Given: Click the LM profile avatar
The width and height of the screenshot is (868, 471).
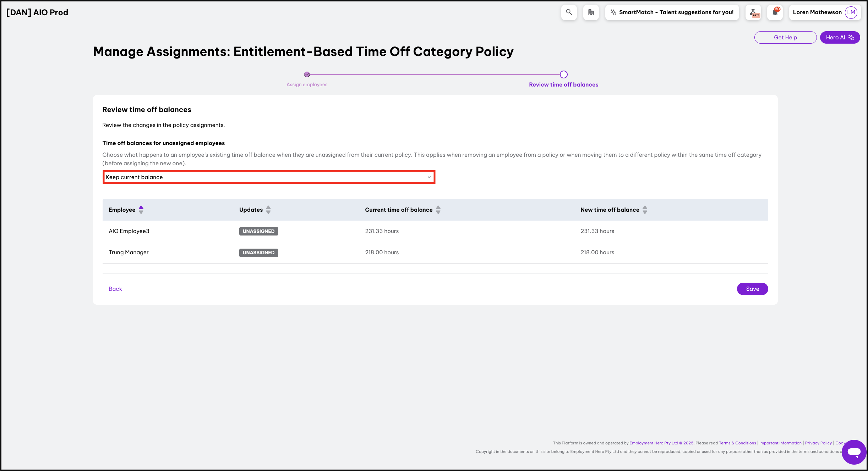Looking at the screenshot, I should (851, 12).
